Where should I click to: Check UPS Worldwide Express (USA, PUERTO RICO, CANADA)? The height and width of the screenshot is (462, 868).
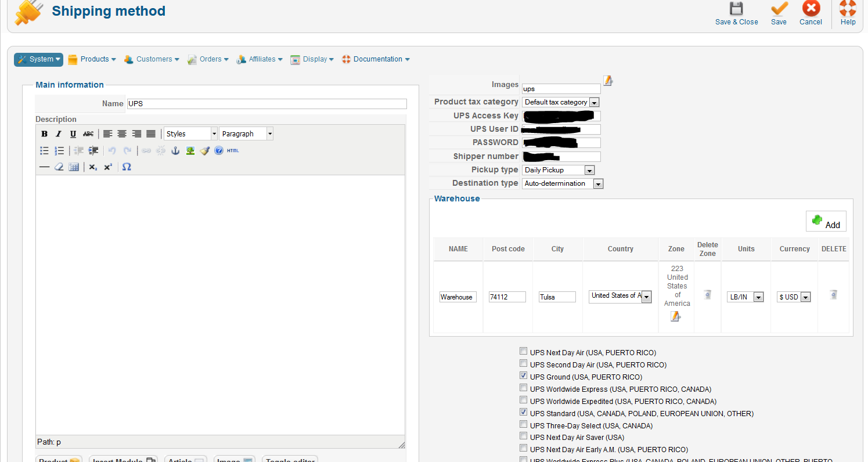[x=524, y=388]
